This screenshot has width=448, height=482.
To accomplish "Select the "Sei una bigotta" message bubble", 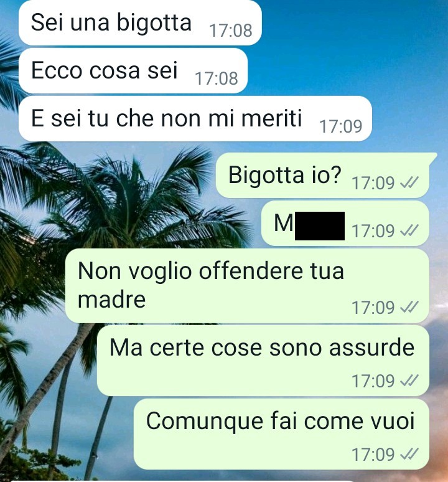I will [x=140, y=22].
